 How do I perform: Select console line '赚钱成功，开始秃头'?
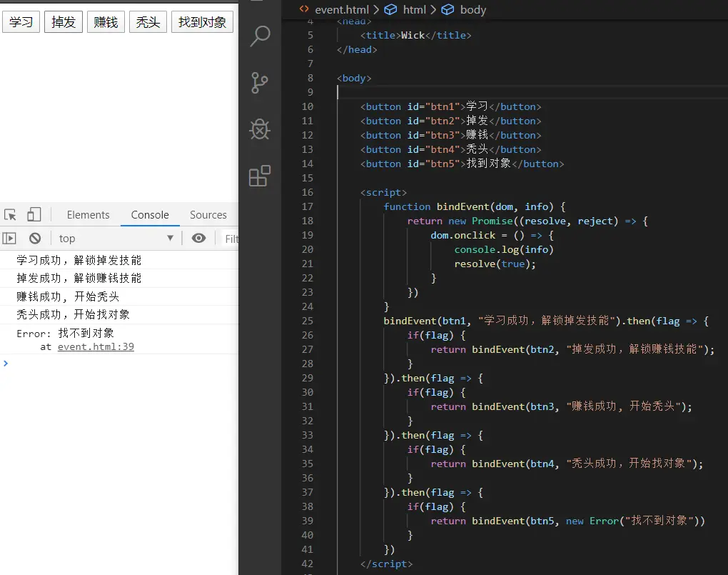pos(68,296)
